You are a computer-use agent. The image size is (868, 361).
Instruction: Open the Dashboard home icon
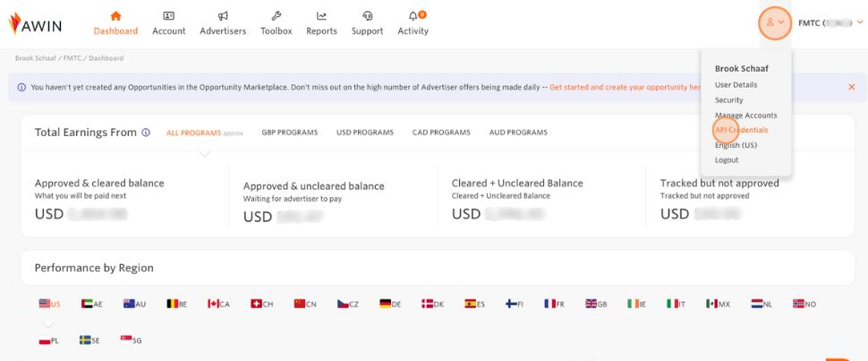115,16
